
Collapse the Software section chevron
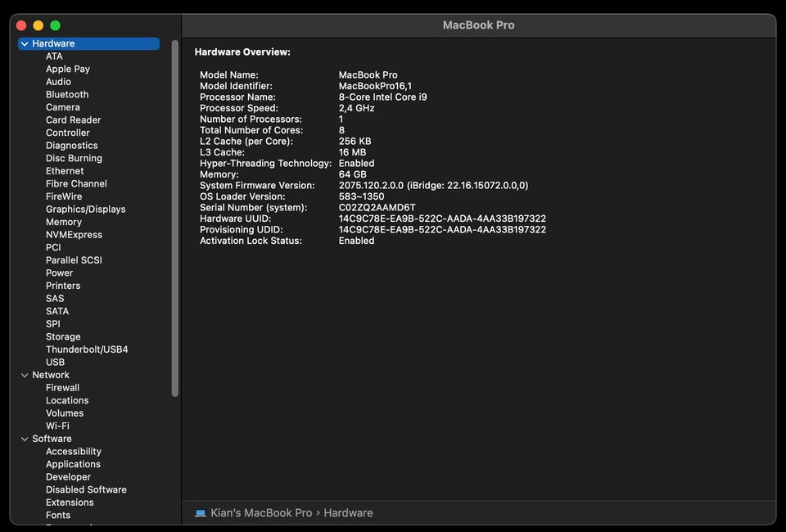[x=25, y=439]
